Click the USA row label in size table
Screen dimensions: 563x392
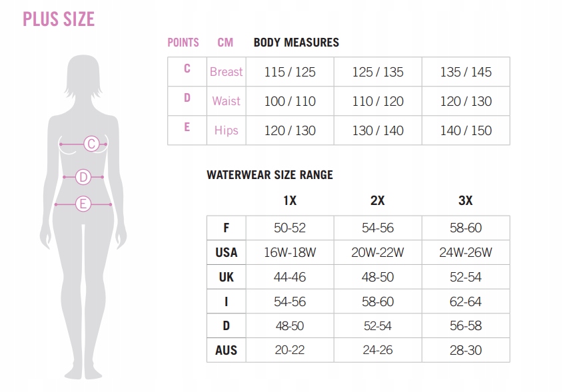click(x=227, y=252)
